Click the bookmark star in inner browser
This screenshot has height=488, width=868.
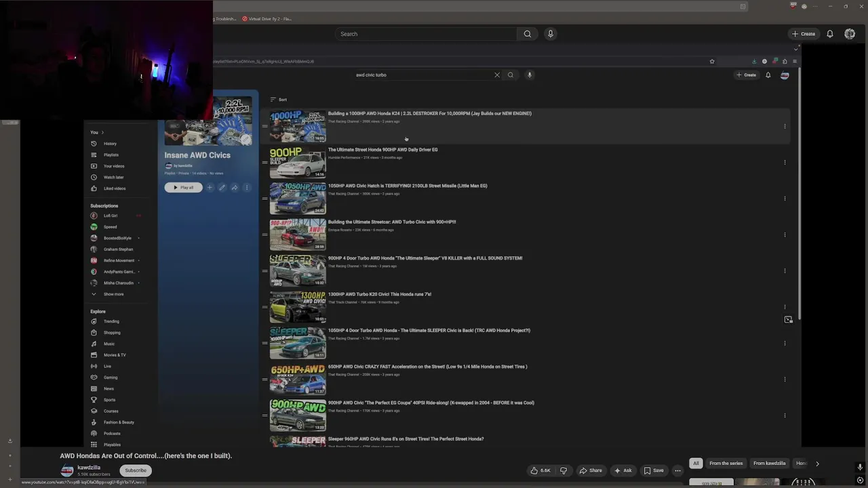[x=712, y=62]
